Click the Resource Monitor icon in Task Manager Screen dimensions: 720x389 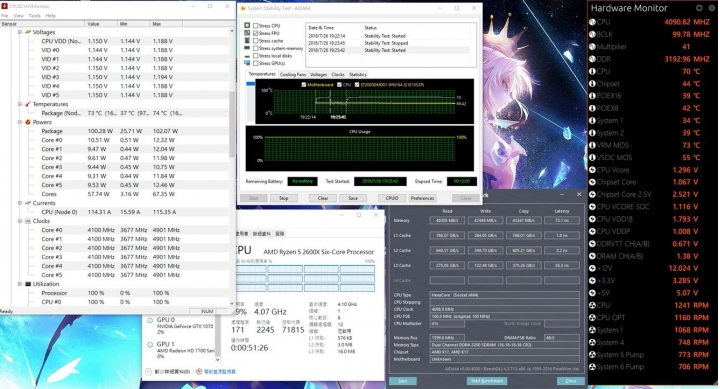(x=199, y=372)
